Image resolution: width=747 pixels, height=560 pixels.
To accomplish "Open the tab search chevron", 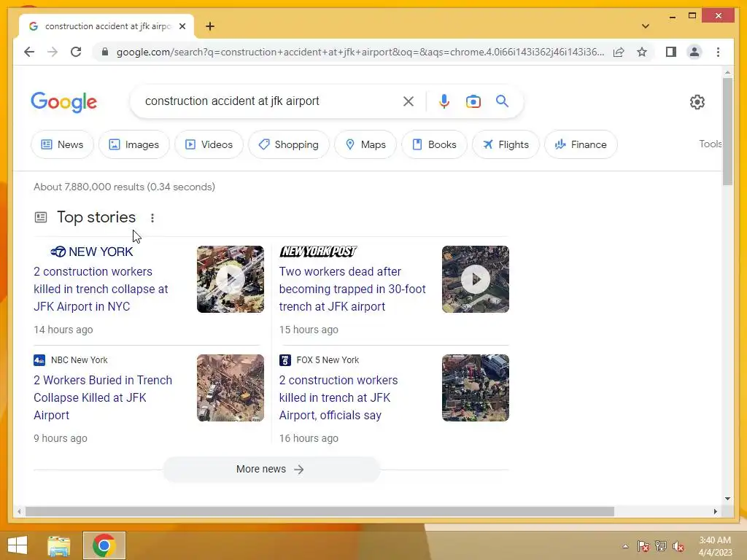I will [645, 26].
